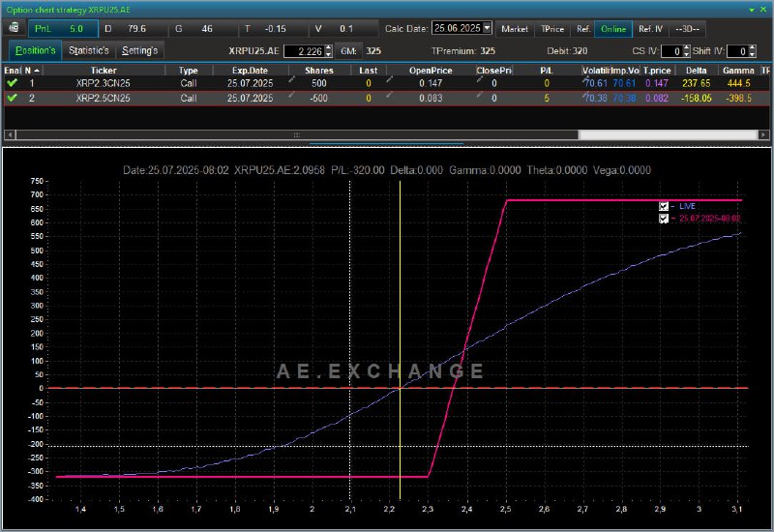The image size is (774, 532).
Task: Open window menu arrow in title bar
Action: tap(752, 10)
